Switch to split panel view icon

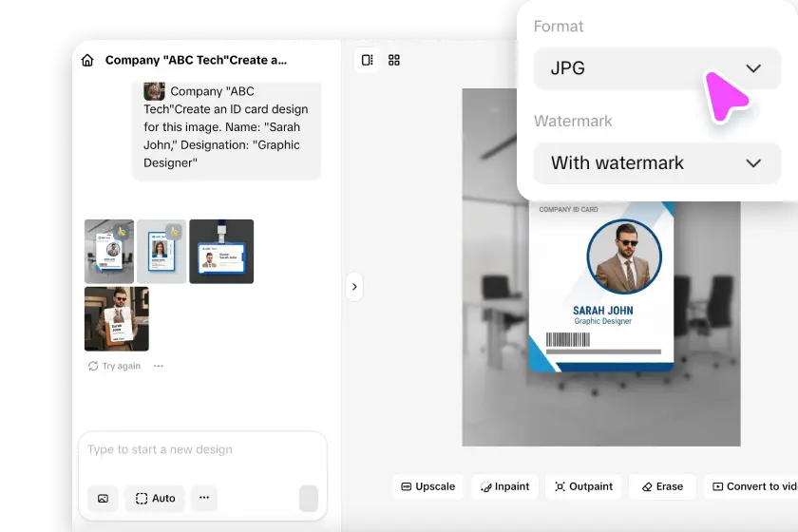(x=367, y=60)
